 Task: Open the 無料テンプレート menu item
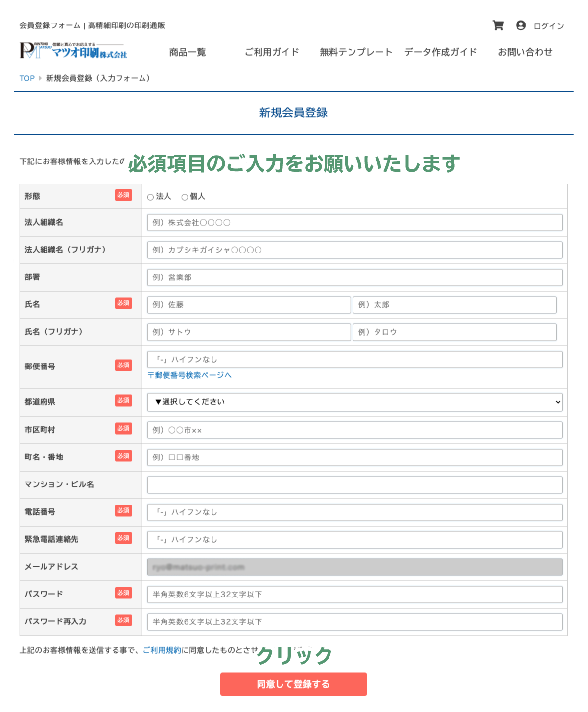356,52
